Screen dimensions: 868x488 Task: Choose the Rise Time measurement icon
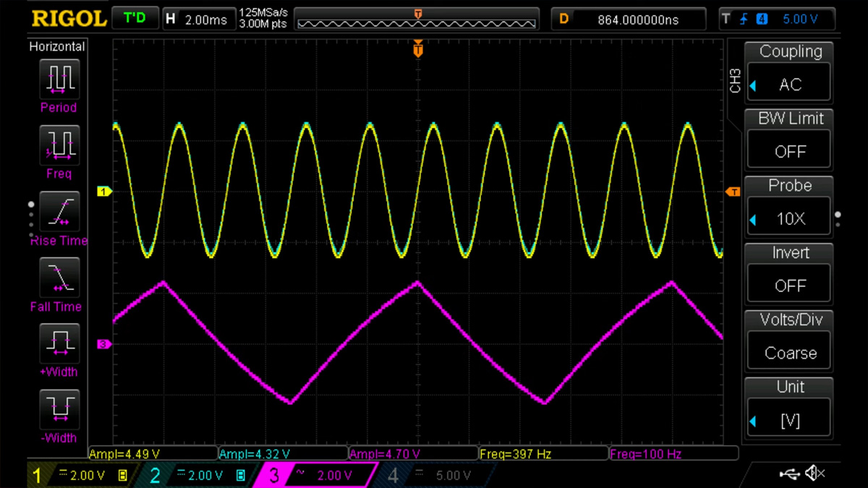pos(58,211)
